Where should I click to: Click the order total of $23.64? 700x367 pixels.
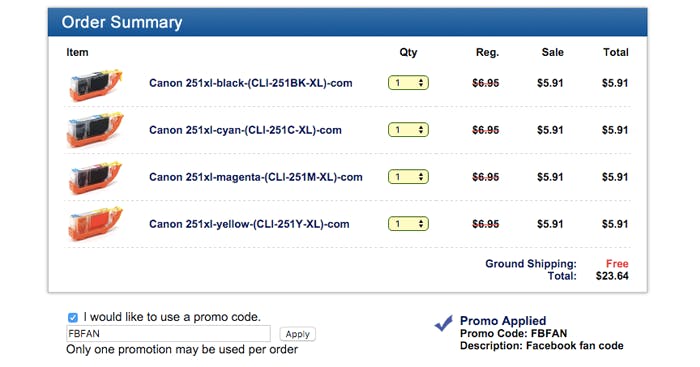(612, 276)
